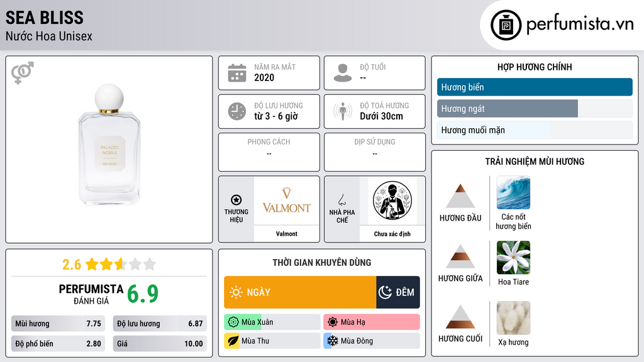Screen dimensions: 644x362
Task: Click the Độ phổ biến 2.80 score row
Action: click(58, 344)
